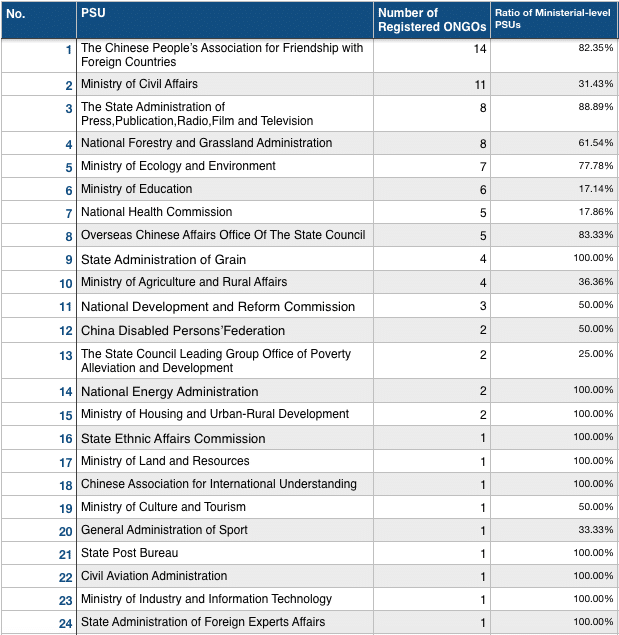Click the ratio '36.36%' cell

point(554,282)
